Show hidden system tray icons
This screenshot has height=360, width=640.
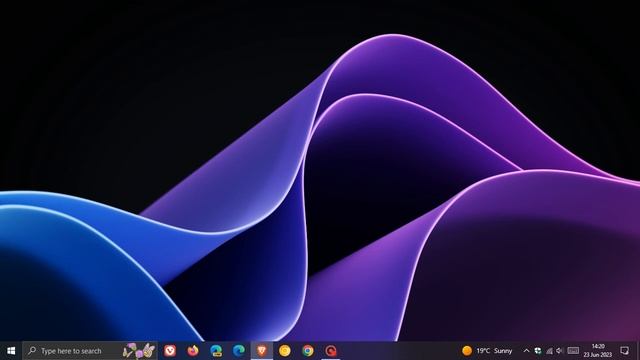point(527,351)
